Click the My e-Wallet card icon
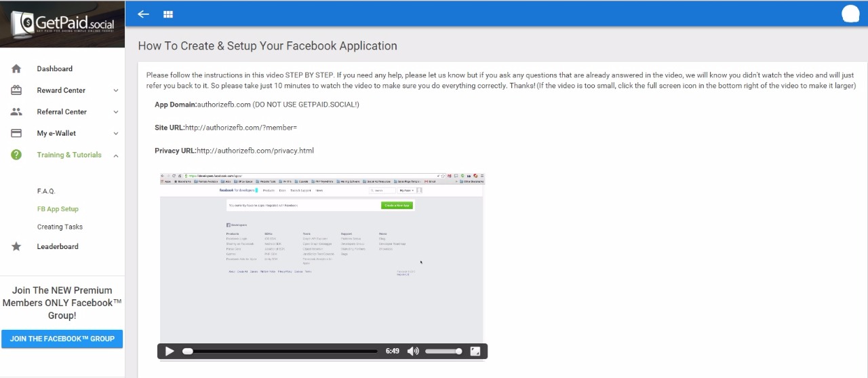This screenshot has width=868, height=378. click(x=16, y=134)
